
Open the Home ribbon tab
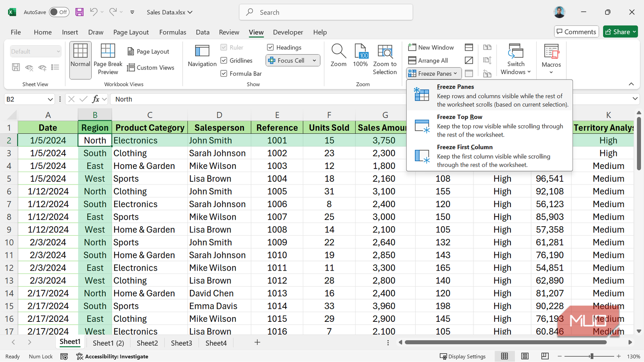point(43,32)
